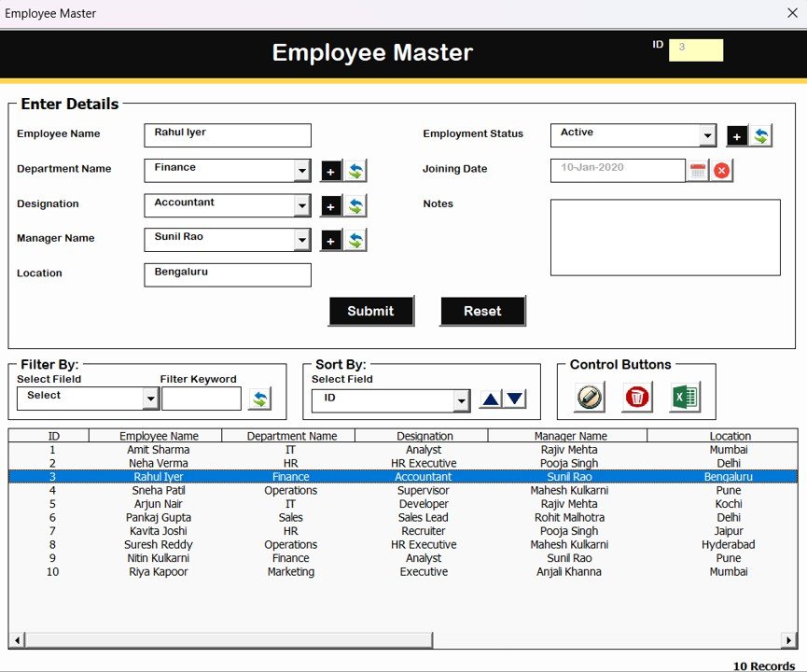807x672 pixels.
Task: Click the add button beside Manager Name
Action: pyautogui.click(x=331, y=241)
